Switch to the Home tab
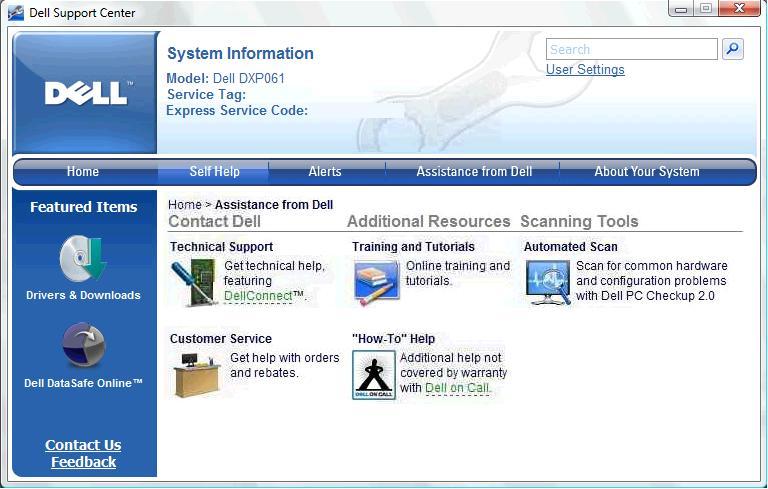 [83, 172]
